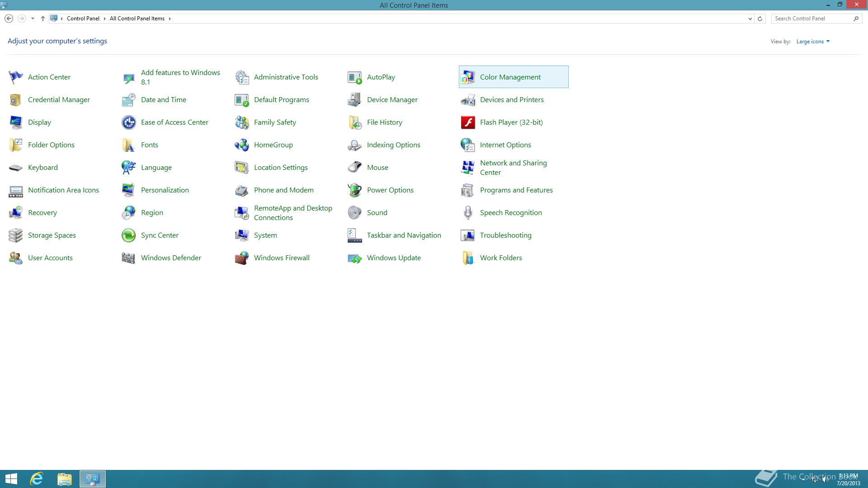Click the Windows Firewall brick wall icon
This screenshot has height=488, width=868.
[x=242, y=258]
